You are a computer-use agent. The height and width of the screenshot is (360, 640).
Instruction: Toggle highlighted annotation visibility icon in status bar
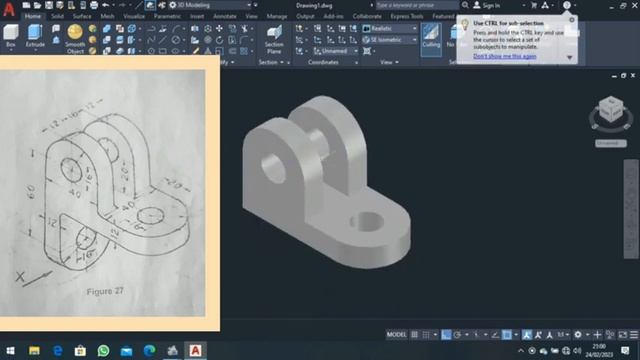[527, 335]
